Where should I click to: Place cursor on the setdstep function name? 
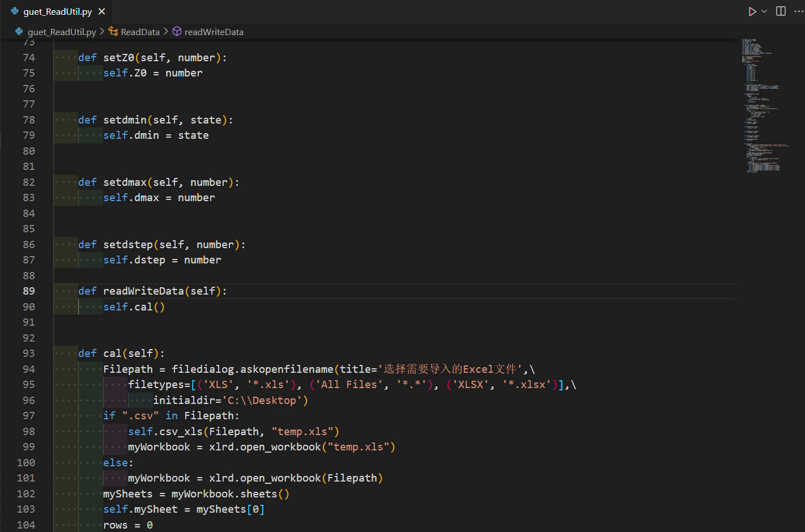point(128,244)
